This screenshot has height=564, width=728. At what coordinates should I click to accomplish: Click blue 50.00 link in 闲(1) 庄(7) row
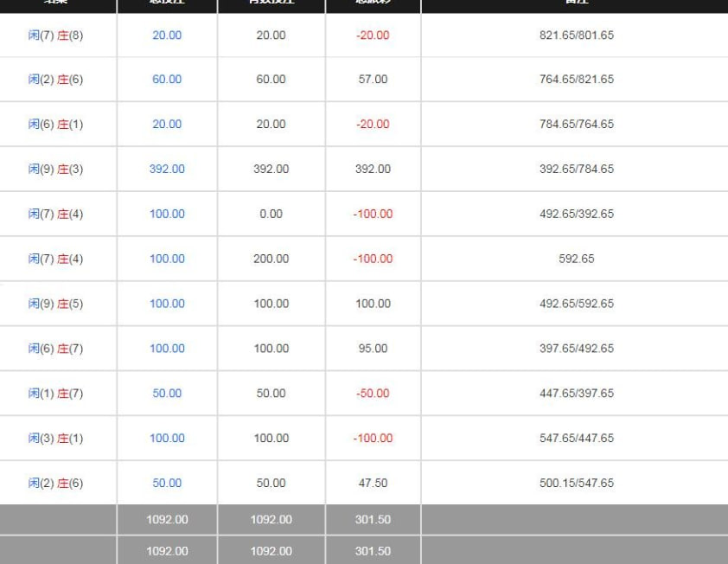coord(167,394)
